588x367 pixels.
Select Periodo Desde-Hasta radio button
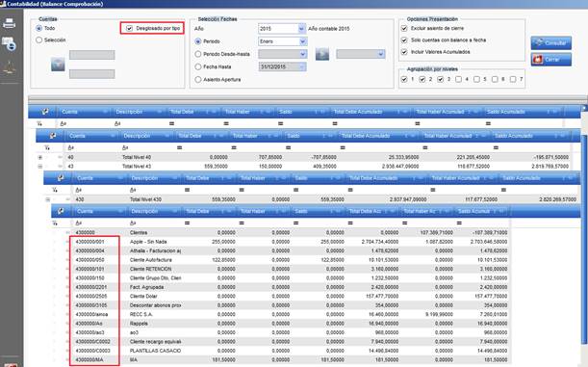[x=198, y=54]
